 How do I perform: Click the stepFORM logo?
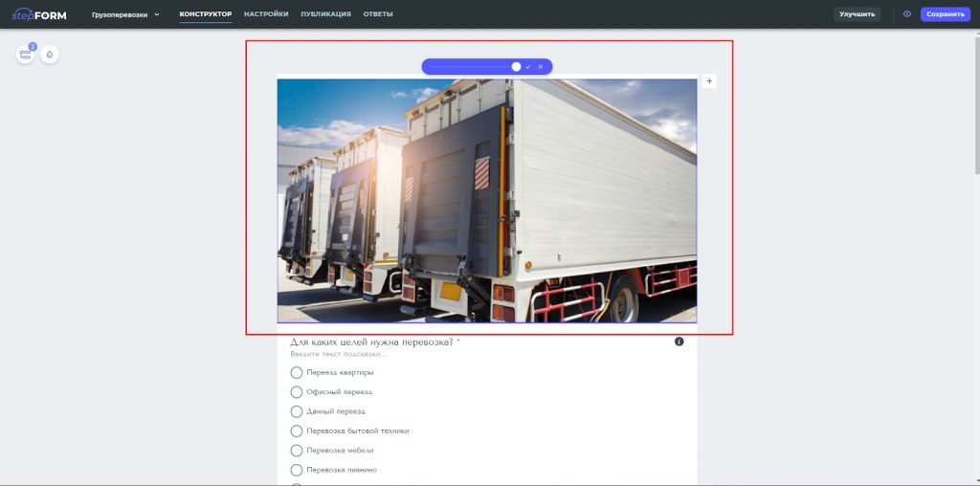click(39, 14)
